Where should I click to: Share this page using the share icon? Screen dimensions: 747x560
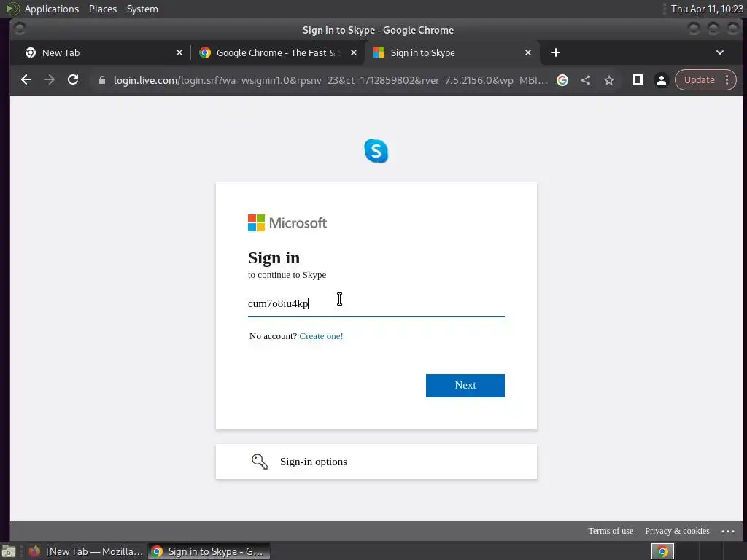tap(586, 80)
